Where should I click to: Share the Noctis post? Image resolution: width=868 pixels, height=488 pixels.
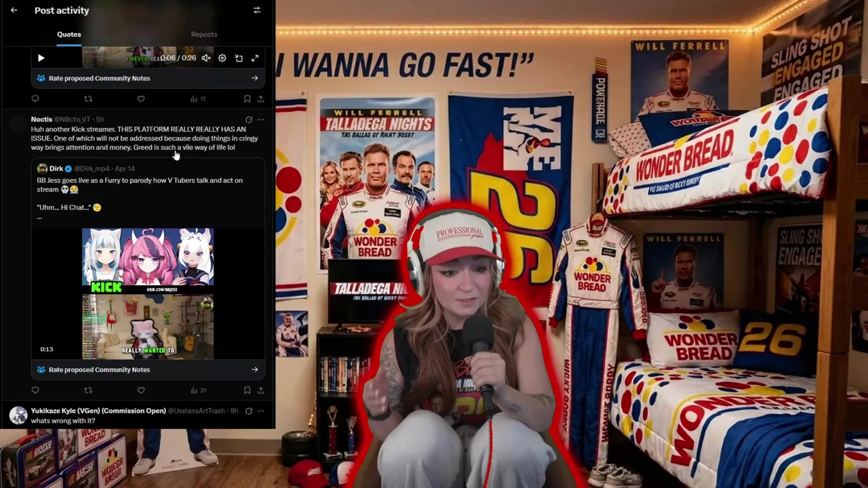point(260,390)
